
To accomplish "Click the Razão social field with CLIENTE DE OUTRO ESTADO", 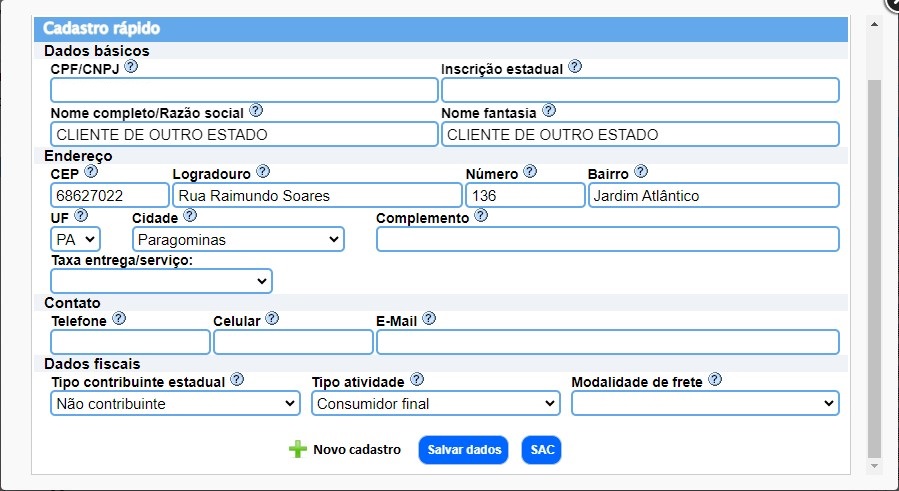I will (x=244, y=134).
